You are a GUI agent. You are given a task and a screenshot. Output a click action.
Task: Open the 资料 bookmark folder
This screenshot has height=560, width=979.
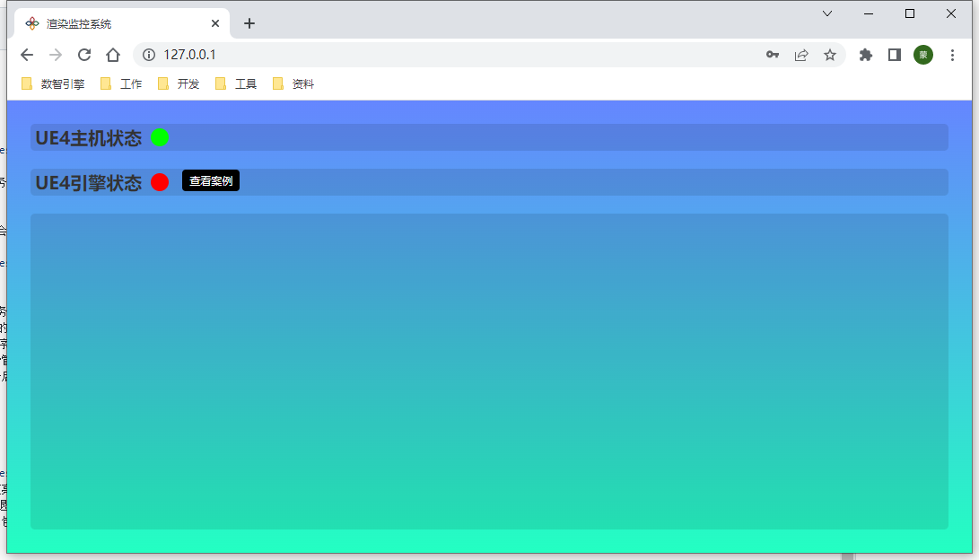click(x=294, y=83)
